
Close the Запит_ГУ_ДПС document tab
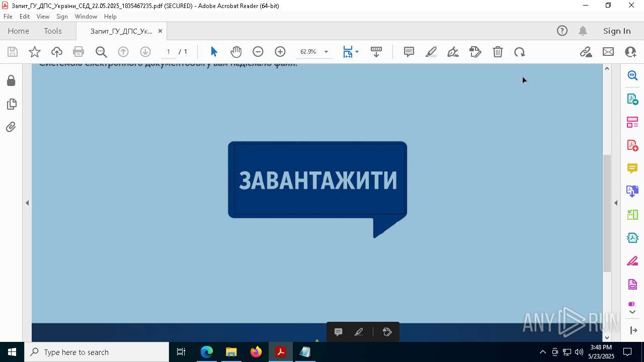[x=160, y=31]
